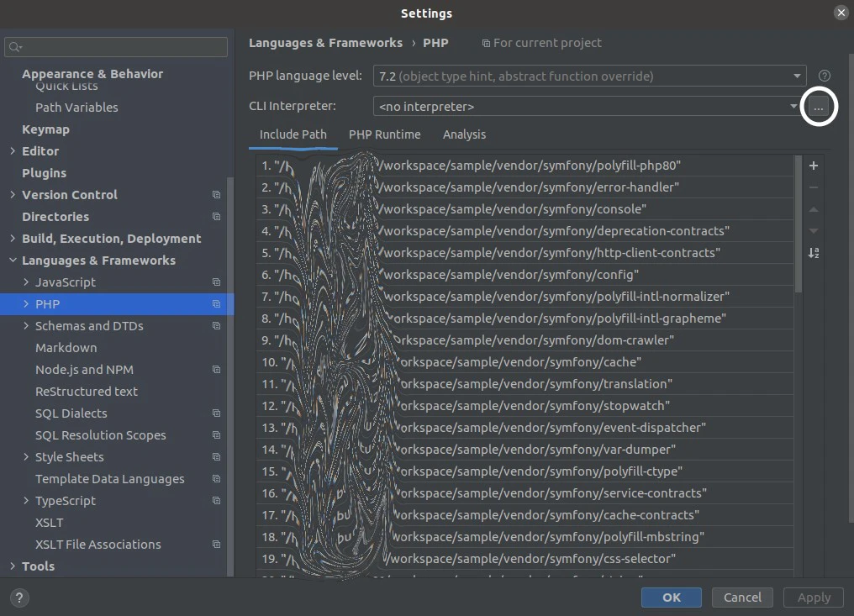The image size is (854, 616).
Task: Click the Apply button
Action: (814, 598)
